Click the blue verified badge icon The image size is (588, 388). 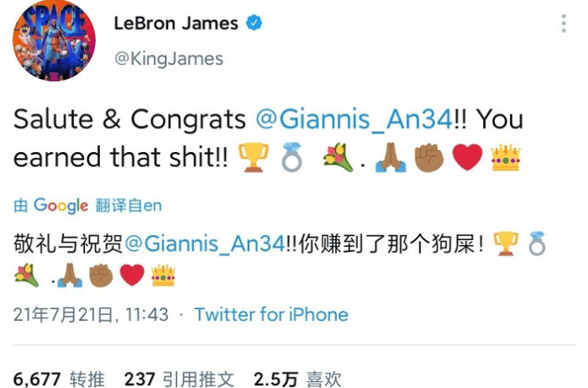(254, 23)
